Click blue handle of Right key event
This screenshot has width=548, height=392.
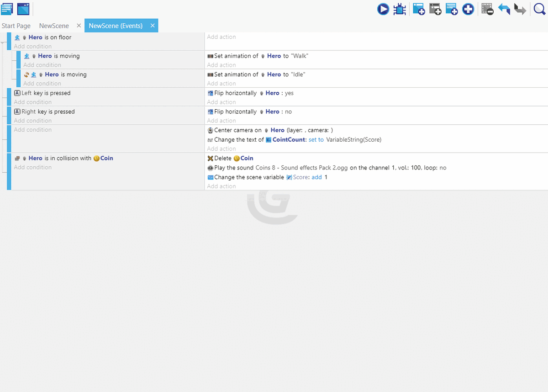click(x=9, y=116)
